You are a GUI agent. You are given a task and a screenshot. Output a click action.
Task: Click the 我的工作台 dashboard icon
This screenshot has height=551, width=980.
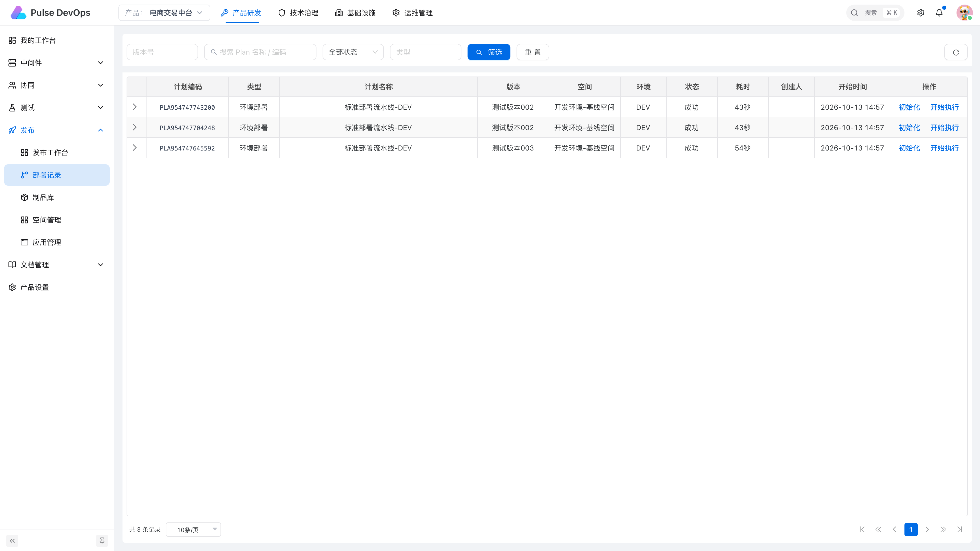pos(12,40)
